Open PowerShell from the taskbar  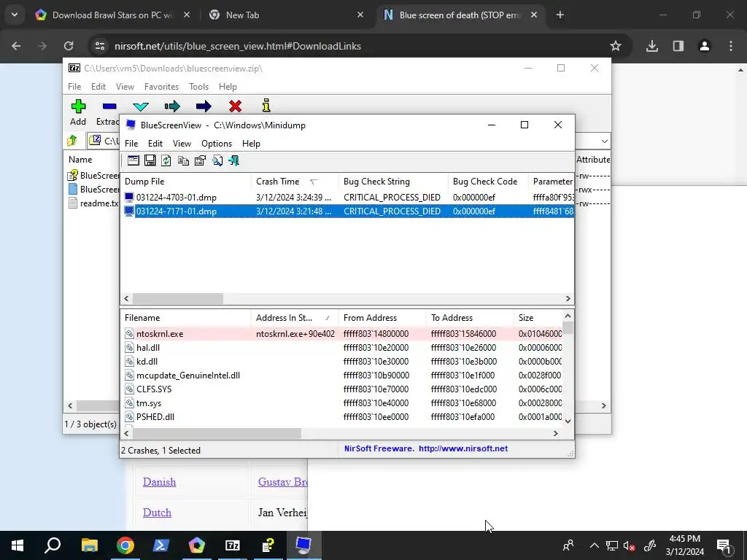click(x=161, y=545)
